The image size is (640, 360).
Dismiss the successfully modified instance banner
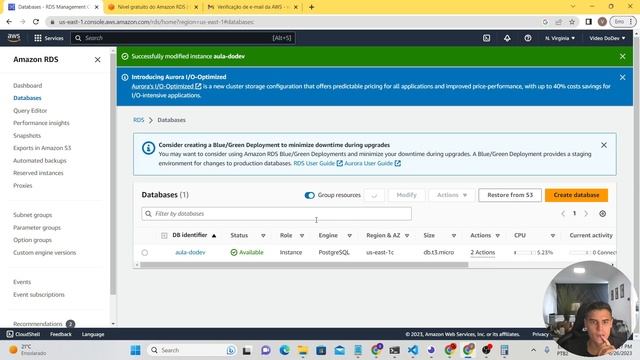(x=622, y=56)
